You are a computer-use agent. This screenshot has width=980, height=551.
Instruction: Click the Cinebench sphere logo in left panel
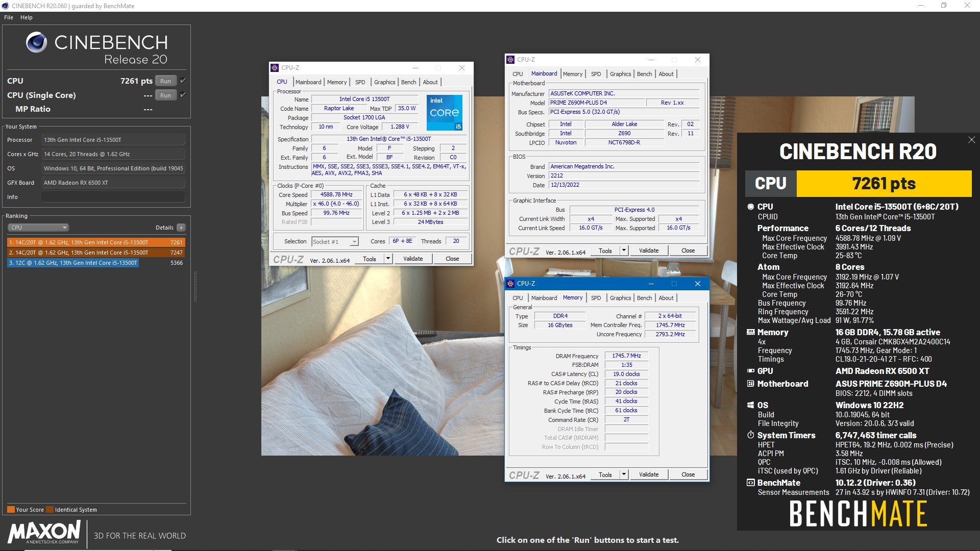coord(36,42)
